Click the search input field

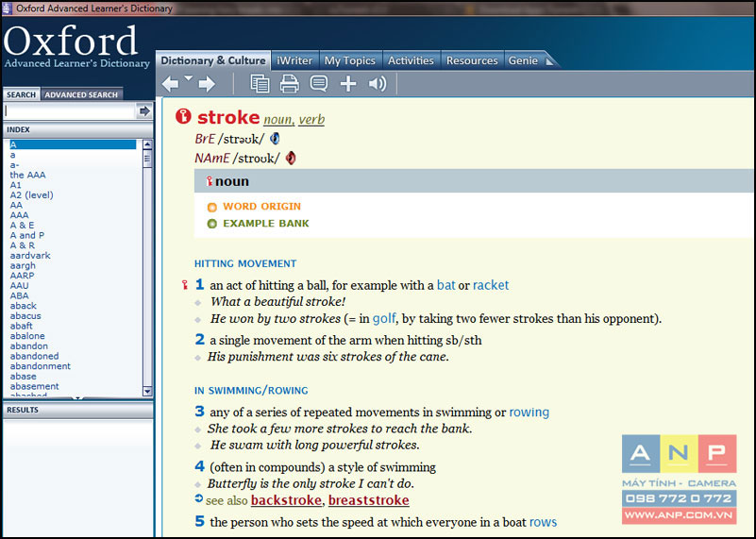pyautogui.click(x=70, y=111)
